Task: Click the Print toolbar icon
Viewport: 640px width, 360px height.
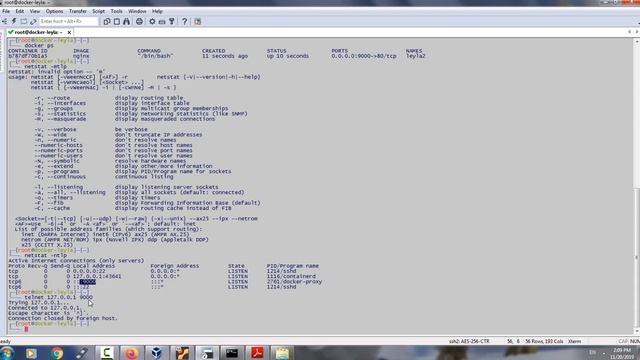Action: (x=139, y=21)
